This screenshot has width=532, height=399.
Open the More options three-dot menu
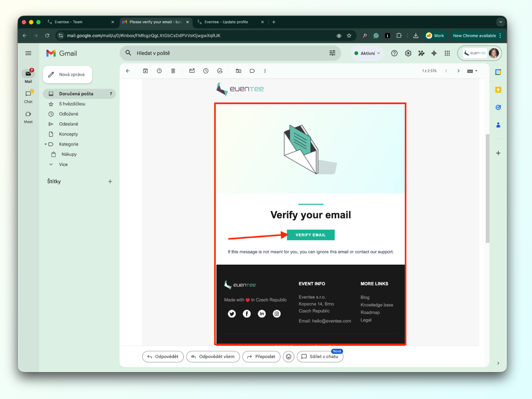click(265, 71)
